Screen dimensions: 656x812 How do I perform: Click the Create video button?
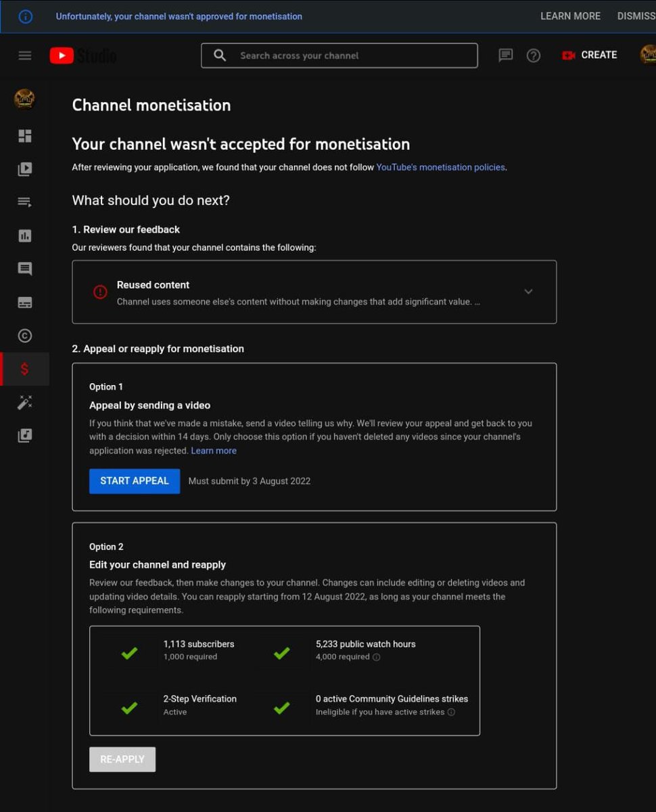click(x=590, y=55)
